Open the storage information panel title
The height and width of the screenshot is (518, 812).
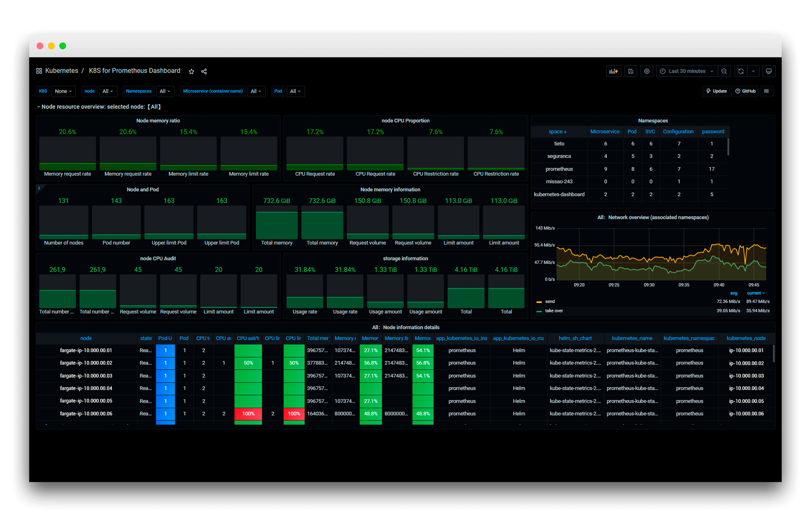(405, 259)
